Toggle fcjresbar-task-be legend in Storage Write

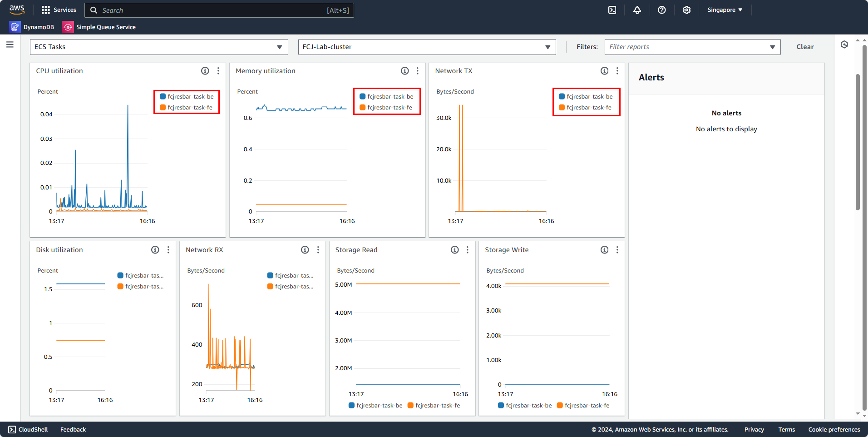point(525,406)
